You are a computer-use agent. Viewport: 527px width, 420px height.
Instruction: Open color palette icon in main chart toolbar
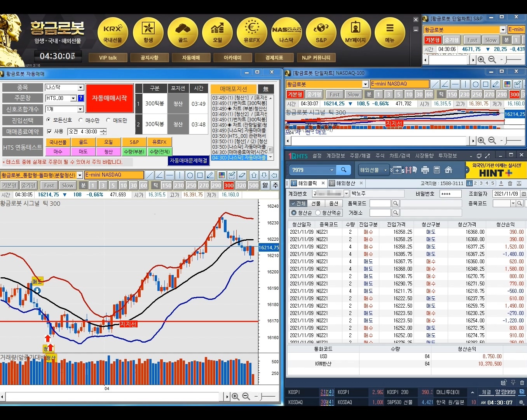click(x=222, y=175)
